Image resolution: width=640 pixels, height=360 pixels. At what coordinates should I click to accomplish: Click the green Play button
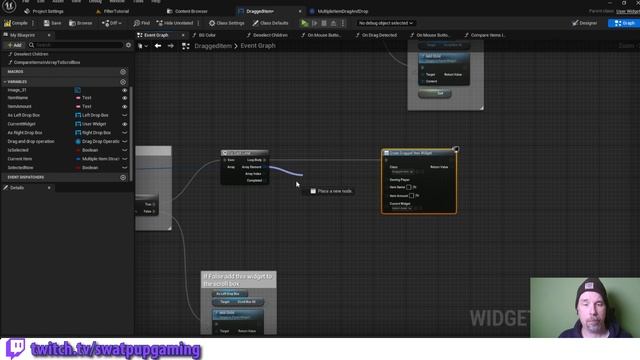click(x=304, y=23)
